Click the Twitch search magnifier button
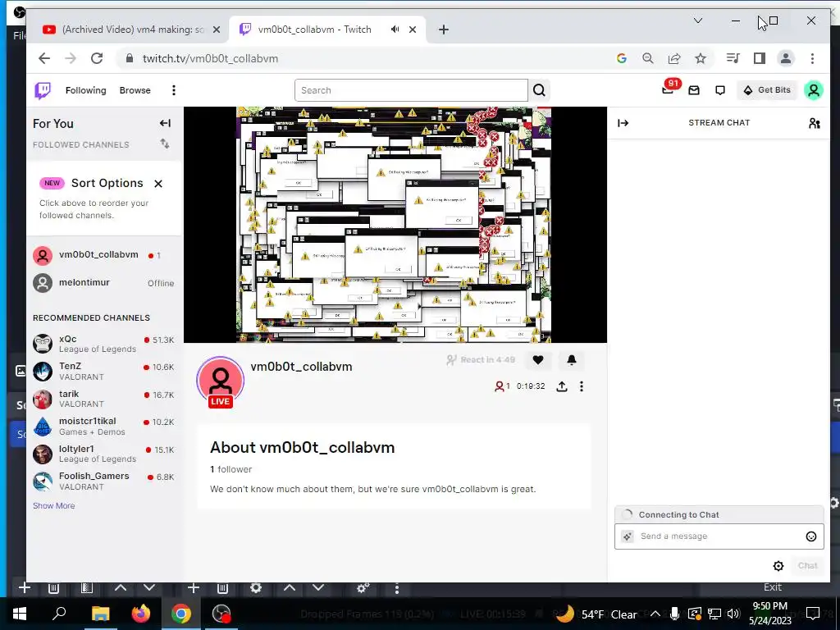Viewport: 840px width, 630px height. (x=540, y=90)
